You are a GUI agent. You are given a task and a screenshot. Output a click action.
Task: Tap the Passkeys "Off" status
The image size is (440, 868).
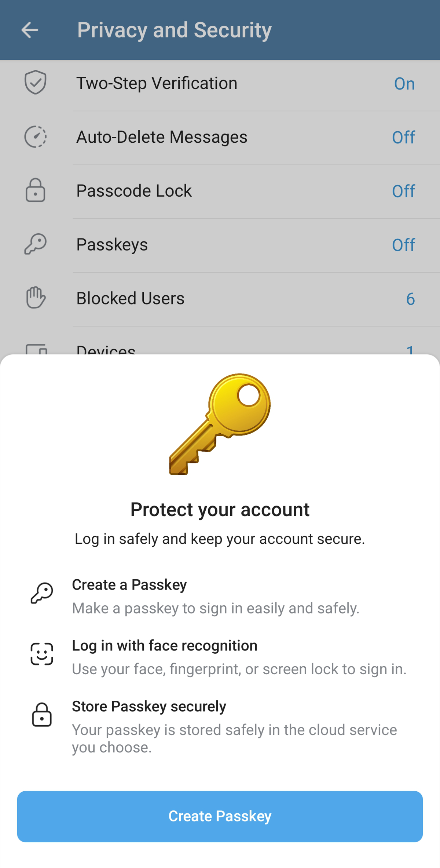coord(403,245)
